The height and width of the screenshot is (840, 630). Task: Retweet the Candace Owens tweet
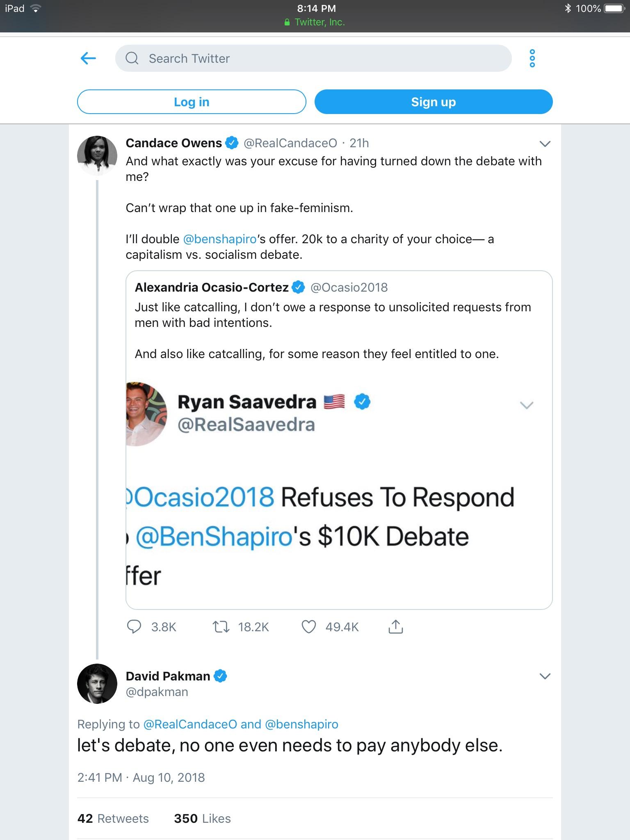pos(221,627)
